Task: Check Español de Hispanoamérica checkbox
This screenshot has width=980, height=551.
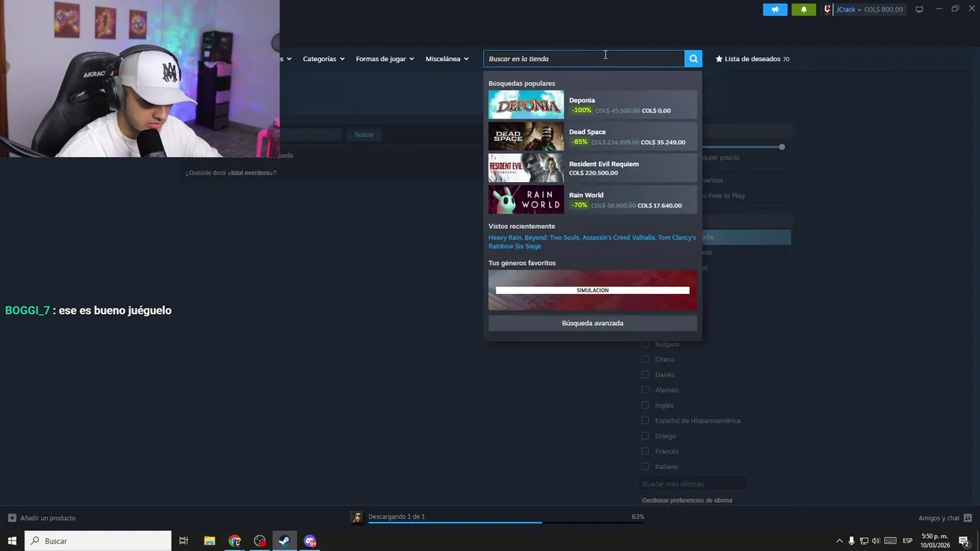Action: pos(645,421)
